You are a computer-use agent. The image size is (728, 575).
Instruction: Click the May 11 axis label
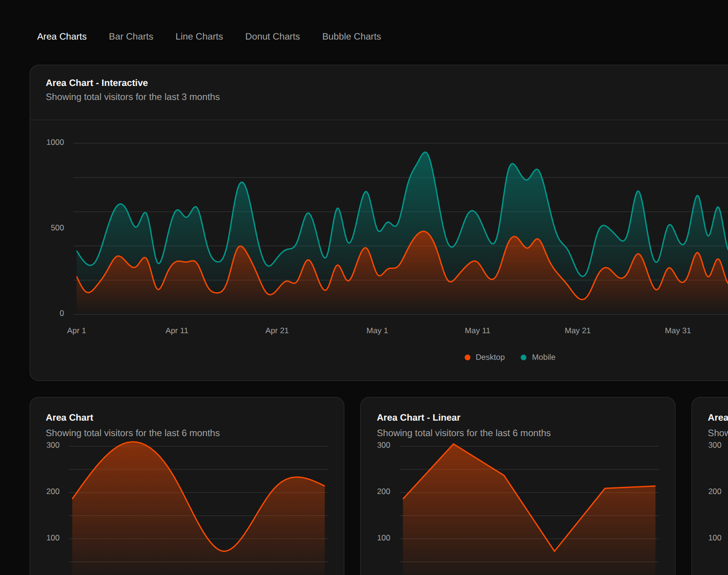(x=477, y=331)
